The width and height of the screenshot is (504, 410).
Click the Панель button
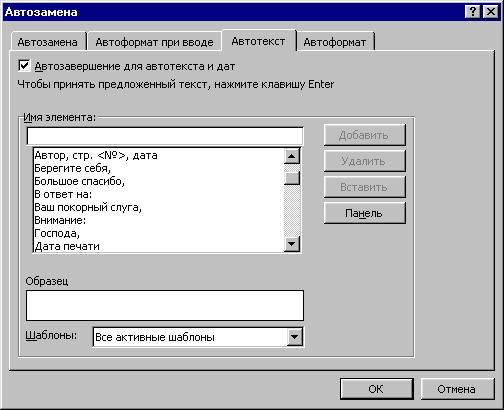point(364,213)
